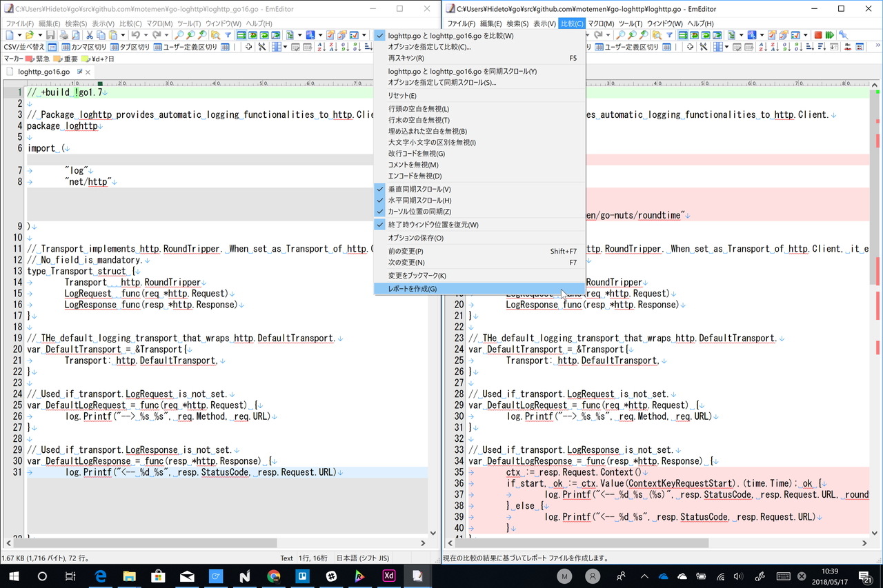Uncheck 水平同期スクロール(H) in menu
The image size is (883, 588).
419,200
